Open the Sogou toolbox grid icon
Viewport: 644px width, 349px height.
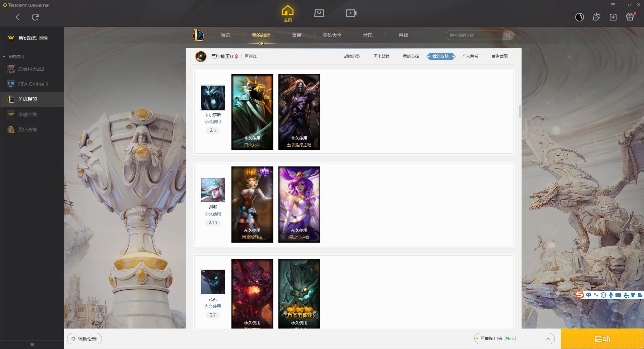click(640, 295)
